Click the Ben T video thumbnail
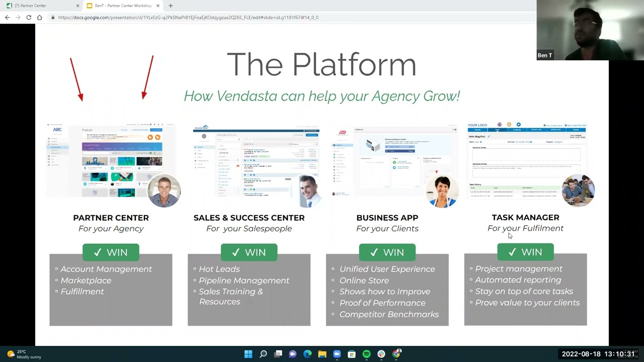This screenshot has width=644, height=362. click(x=590, y=30)
